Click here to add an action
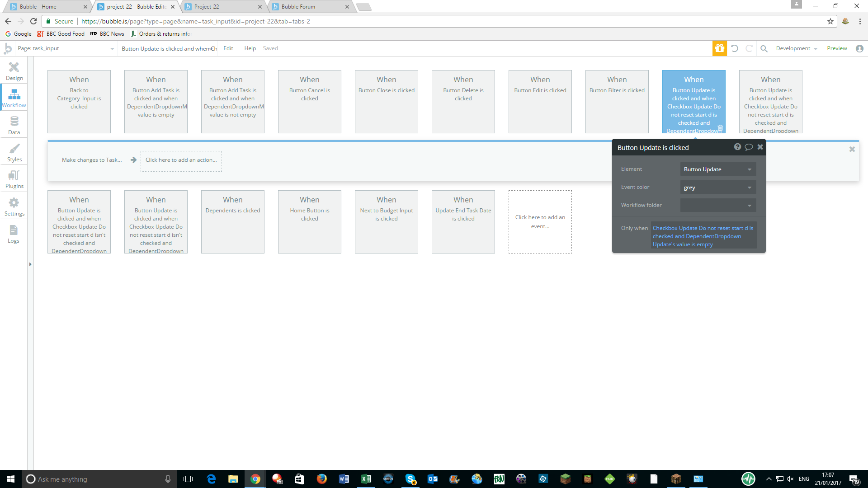The image size is (868, 488). [181, 160]
